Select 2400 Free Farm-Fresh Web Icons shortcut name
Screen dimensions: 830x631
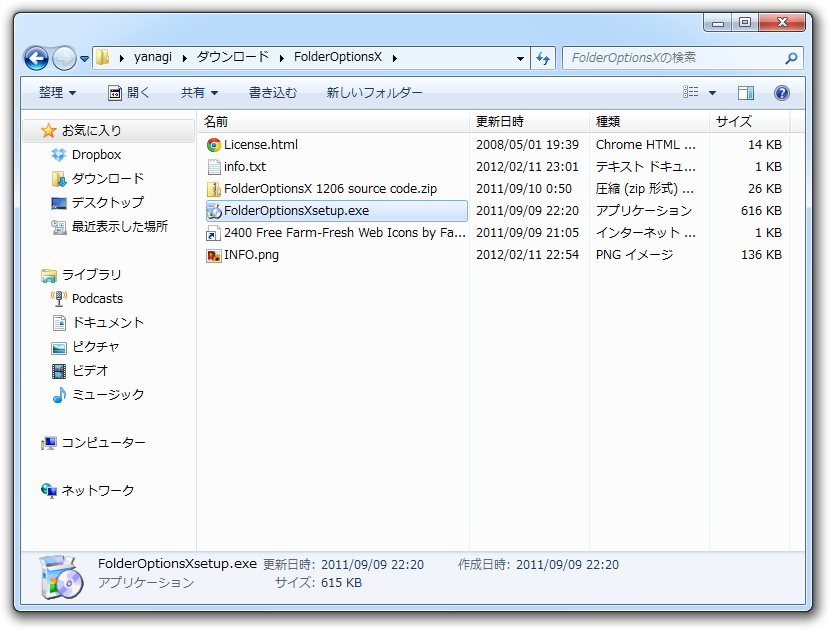tap(345, 233)
